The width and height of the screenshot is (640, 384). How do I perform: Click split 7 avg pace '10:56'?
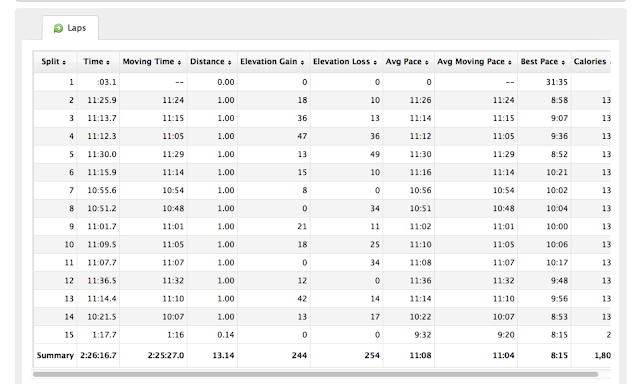click(420, 190)
